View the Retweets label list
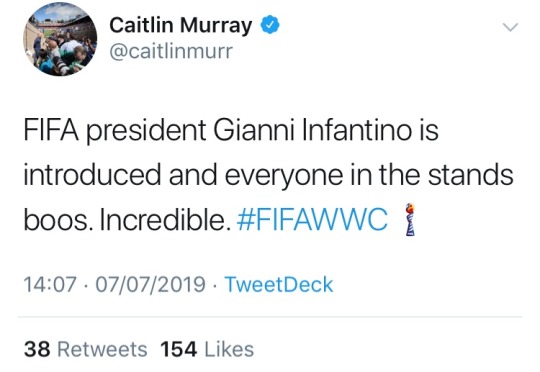 tap(102, 349)
